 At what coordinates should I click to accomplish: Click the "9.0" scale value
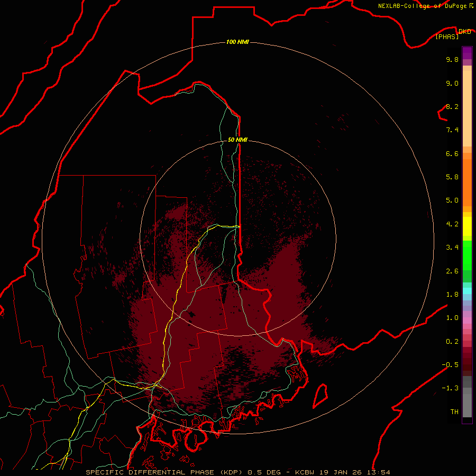(452, 83)
